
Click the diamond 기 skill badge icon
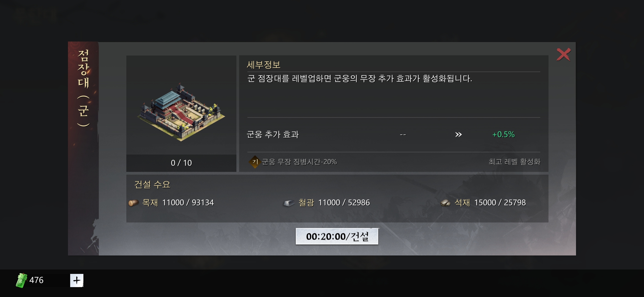tap(255, 162)
